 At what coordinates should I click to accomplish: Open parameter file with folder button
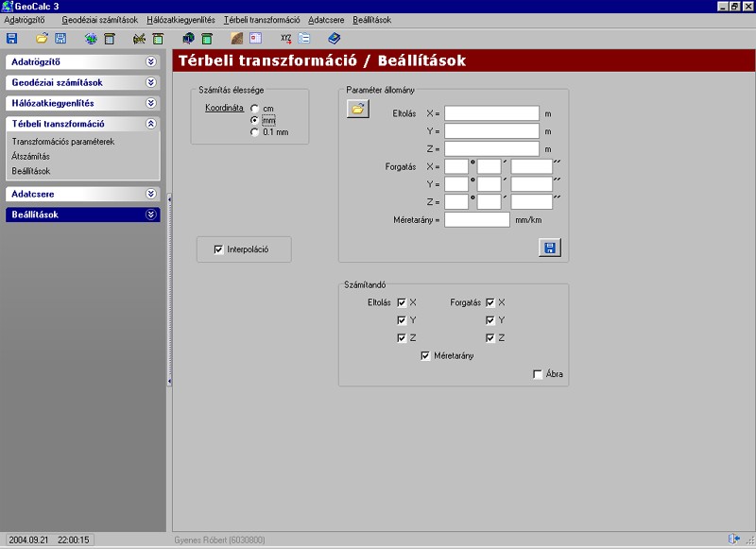[x=358, y=109]
